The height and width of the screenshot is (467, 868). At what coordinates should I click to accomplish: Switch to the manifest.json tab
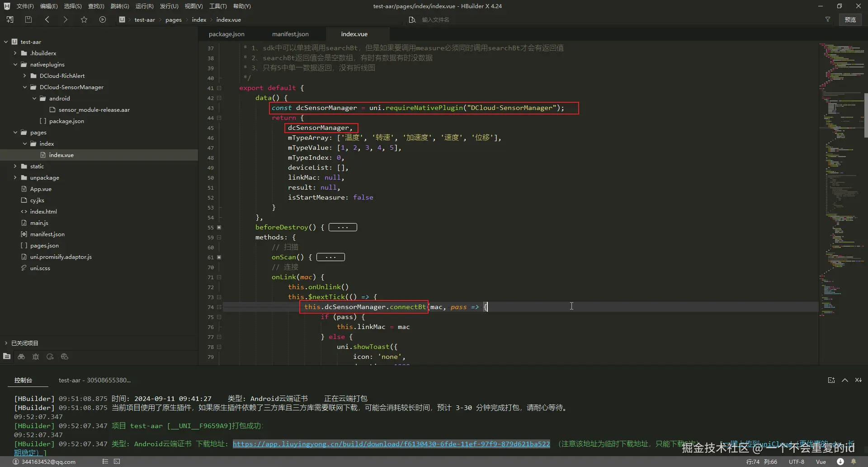(x=290, y=34)
